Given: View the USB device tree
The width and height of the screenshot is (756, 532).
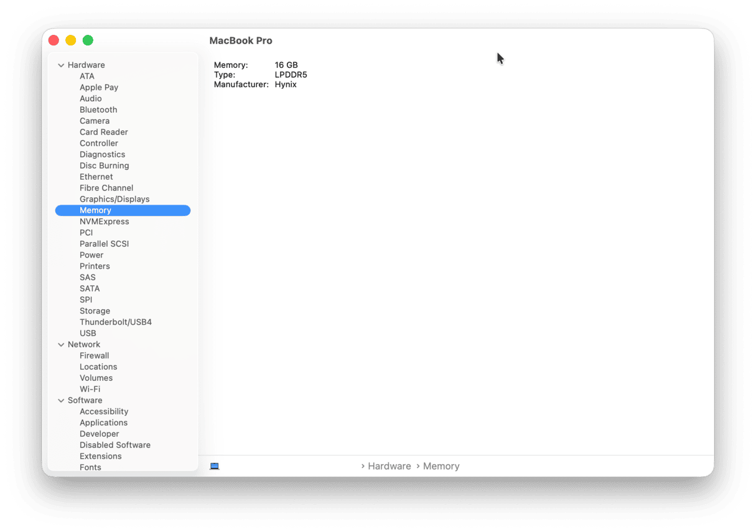Looking at the screenshot, I should pyautogui.click(x=88, y=334).
